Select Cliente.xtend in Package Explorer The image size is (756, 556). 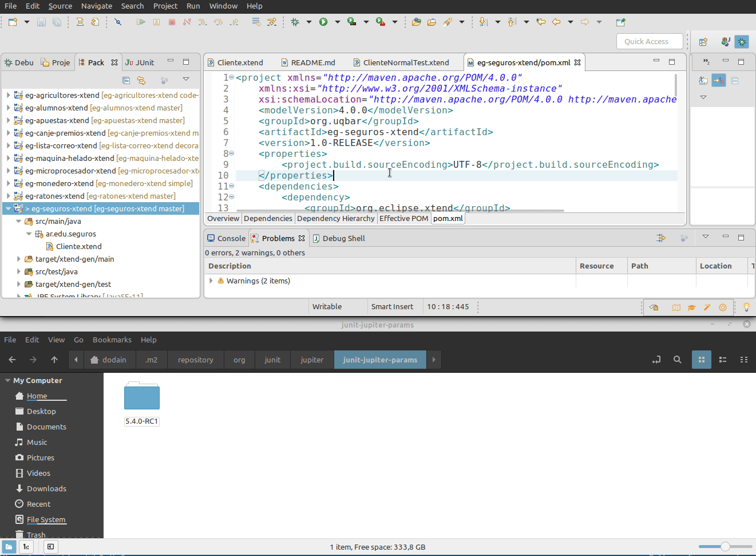(79, 246)
